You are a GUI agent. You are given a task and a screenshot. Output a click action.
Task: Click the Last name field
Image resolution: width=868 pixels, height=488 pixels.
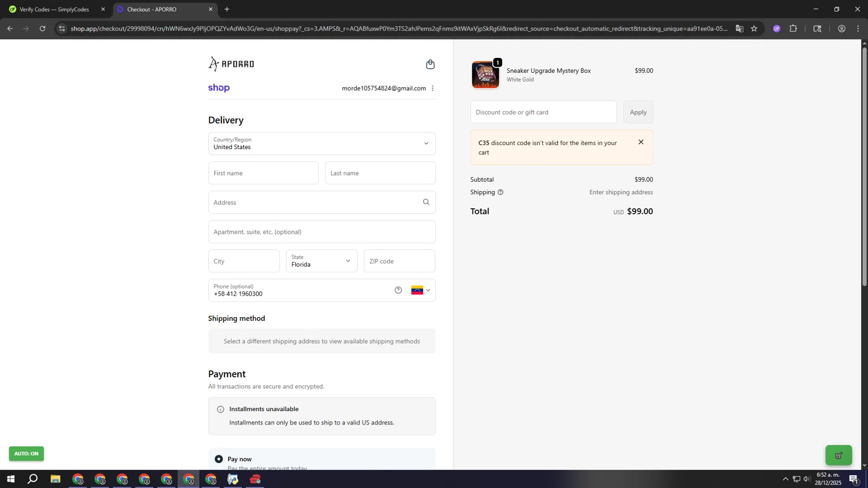pos(380,173)
